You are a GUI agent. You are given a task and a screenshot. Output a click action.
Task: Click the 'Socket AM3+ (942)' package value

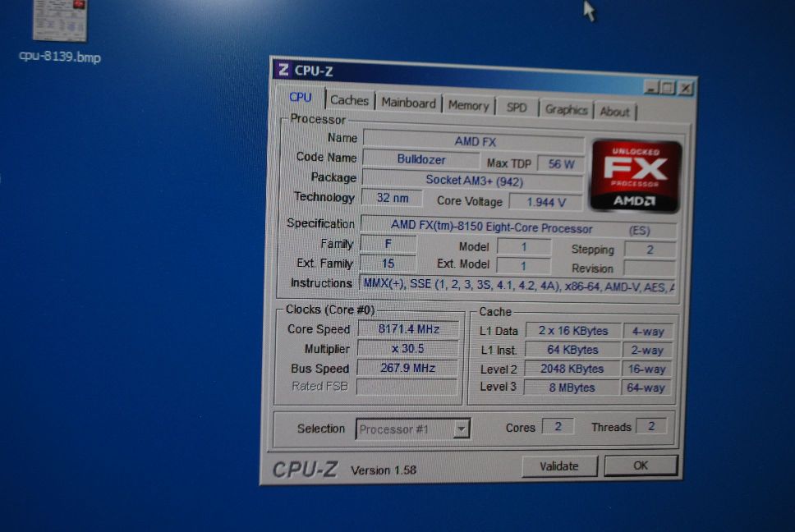click(x=474, y=181)
